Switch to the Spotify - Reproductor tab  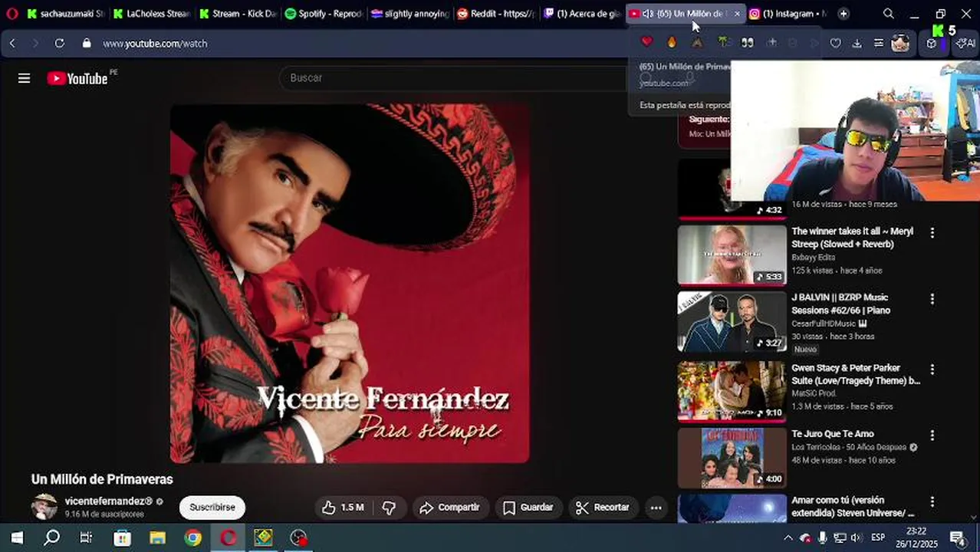pyautogui.click(x=324, y=14)
